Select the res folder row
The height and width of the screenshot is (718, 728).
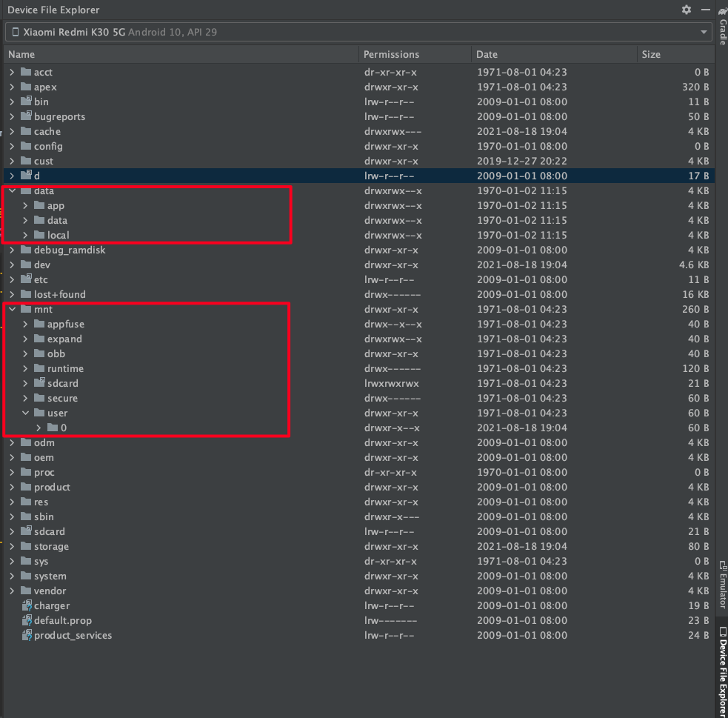click(358, 502)
